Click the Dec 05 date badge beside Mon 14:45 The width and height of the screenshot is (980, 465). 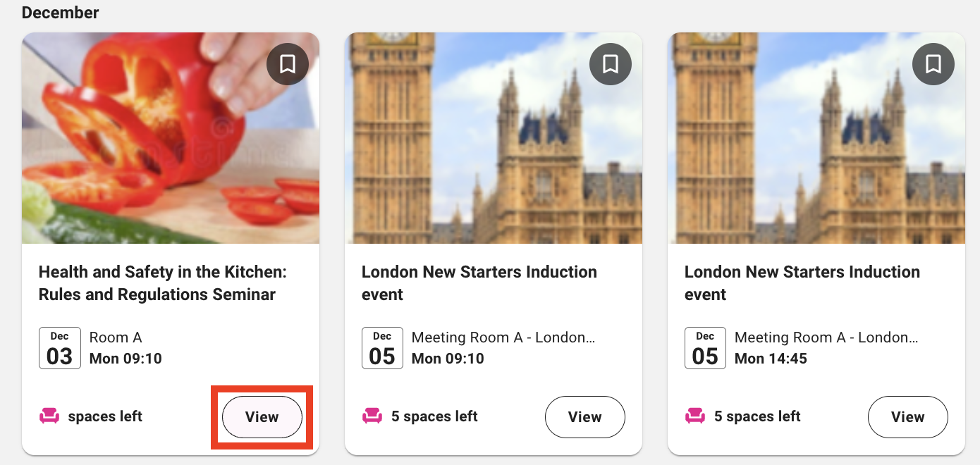[x=705, y=348]
